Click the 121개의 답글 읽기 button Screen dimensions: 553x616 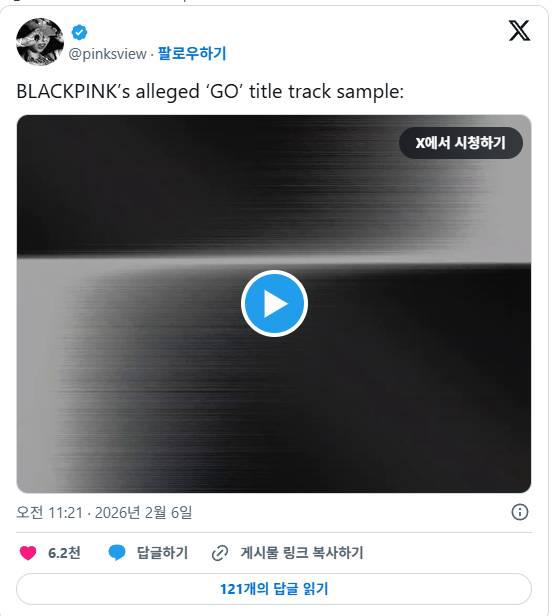pyautogui.click(x=274, y=589)
